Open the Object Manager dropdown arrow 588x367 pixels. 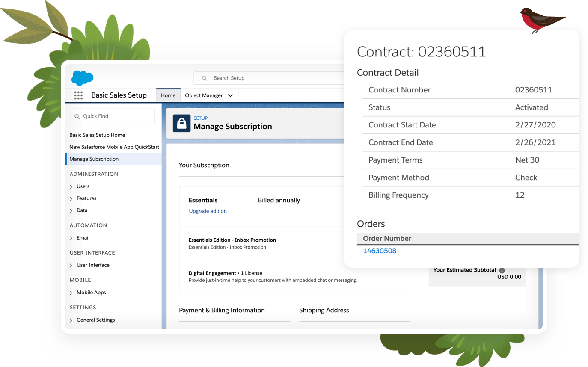(x=230, y=96)
